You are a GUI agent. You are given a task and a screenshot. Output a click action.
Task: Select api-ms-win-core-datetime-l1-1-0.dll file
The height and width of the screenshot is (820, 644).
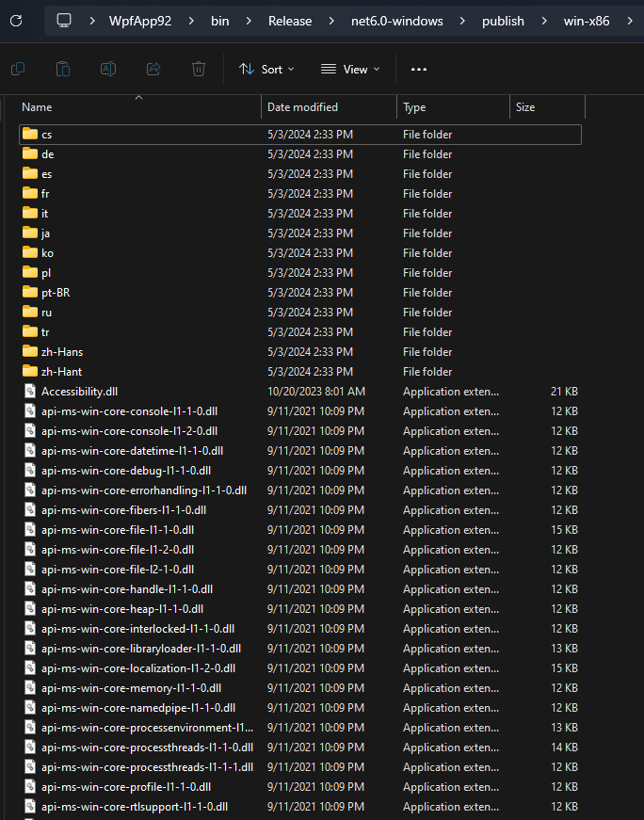[299, 451]
